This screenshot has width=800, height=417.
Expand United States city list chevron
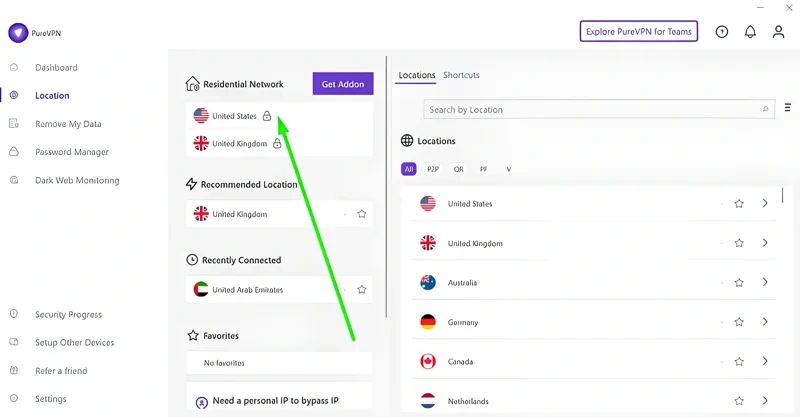pyautogui.click(x=765, y=203)
